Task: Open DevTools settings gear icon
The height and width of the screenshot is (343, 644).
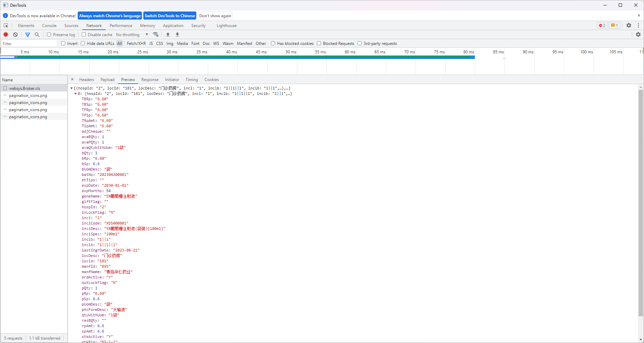Action: click(x=629, y=25)
